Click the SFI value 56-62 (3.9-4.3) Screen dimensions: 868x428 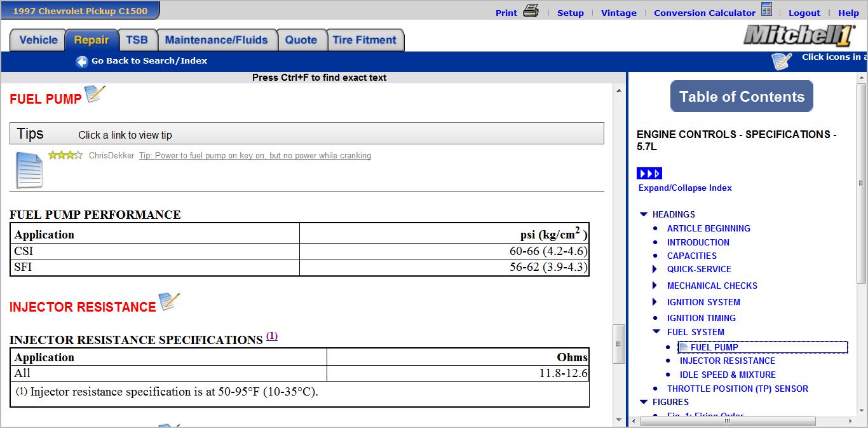(548, 267)
